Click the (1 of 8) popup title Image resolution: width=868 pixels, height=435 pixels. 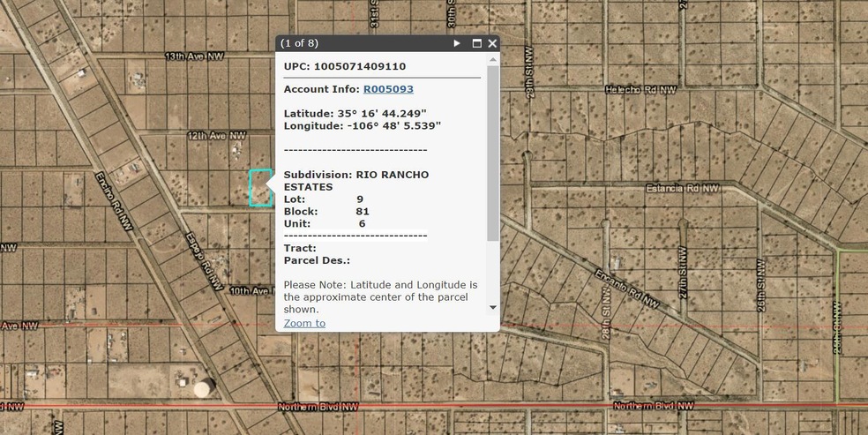pyautogui.click(x=299, y=43)
